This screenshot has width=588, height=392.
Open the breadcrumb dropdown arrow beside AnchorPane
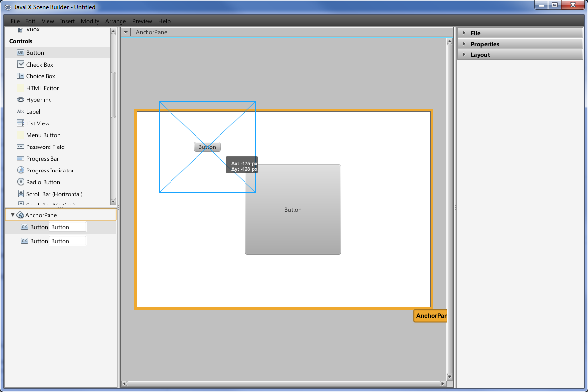(126, 32)
